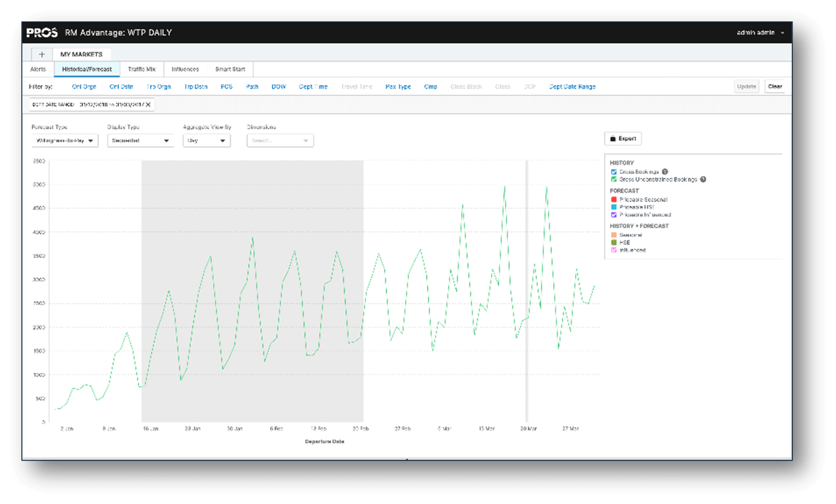Open the admin user menu
The width and height of the screenshot is (836, 504).
click(x=760, y=32)
